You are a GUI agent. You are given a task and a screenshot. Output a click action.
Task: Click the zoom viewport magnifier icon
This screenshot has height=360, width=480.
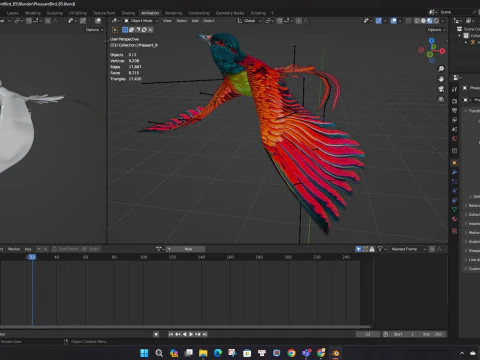click(441, 69)
